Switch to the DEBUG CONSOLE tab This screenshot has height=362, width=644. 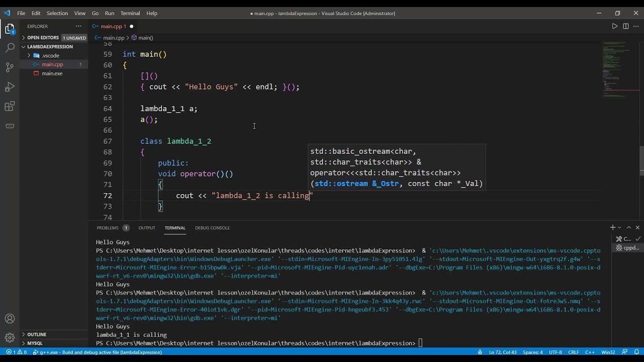(212, 228)
